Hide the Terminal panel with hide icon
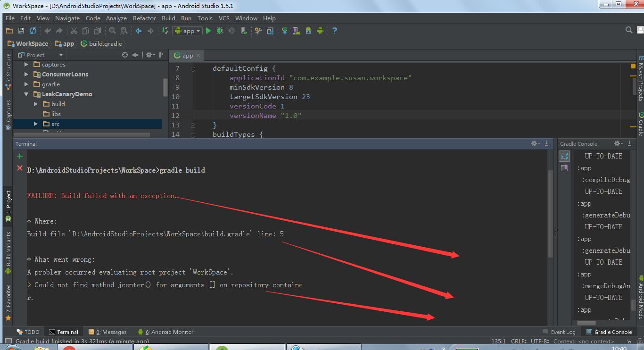Viewport: 644px width, 350px height. tap(547, 143)
